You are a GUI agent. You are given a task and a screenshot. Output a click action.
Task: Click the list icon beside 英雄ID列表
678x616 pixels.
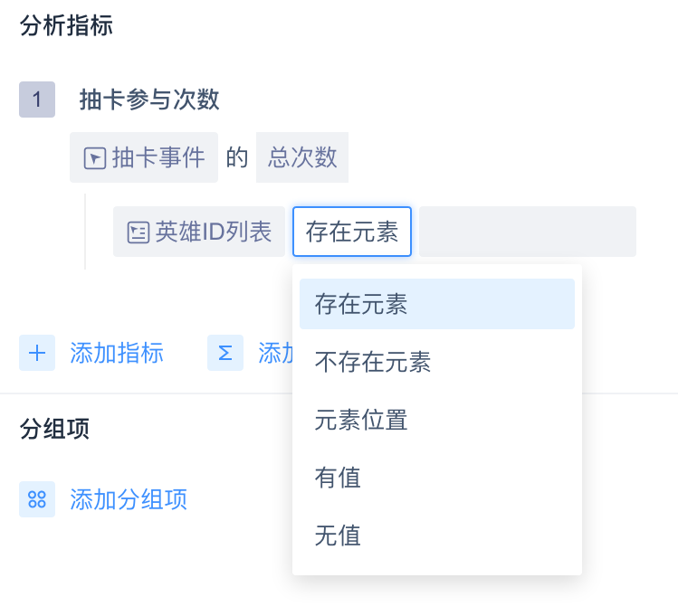138,232
